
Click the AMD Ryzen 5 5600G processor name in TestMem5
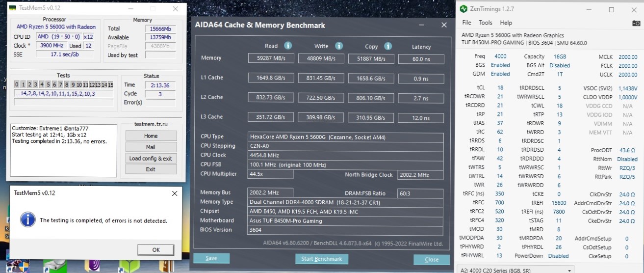tap(56, 27)
